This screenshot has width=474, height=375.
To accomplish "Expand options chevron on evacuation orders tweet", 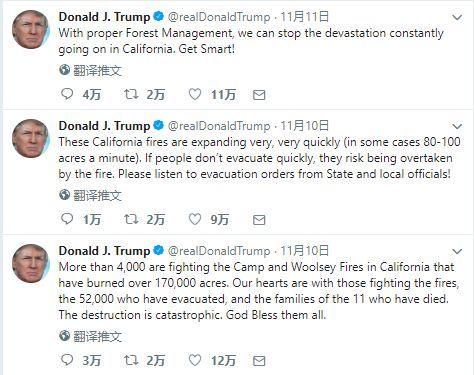I will point(457,126).
